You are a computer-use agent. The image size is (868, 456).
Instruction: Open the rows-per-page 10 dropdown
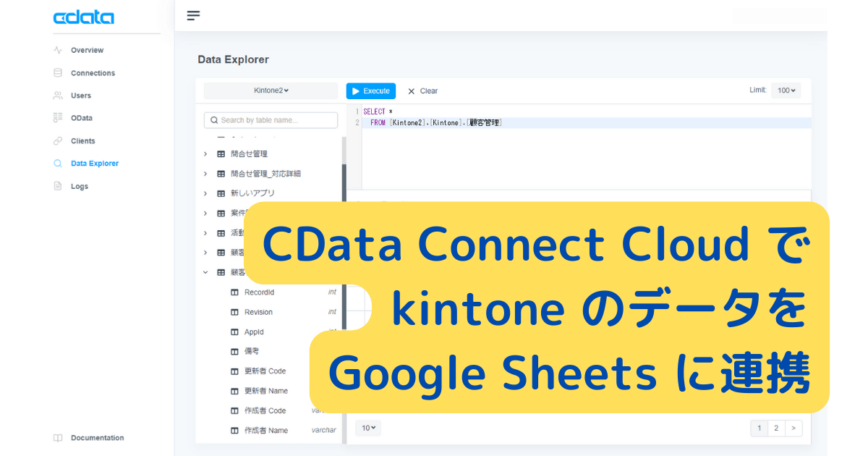tap(368, 428)
